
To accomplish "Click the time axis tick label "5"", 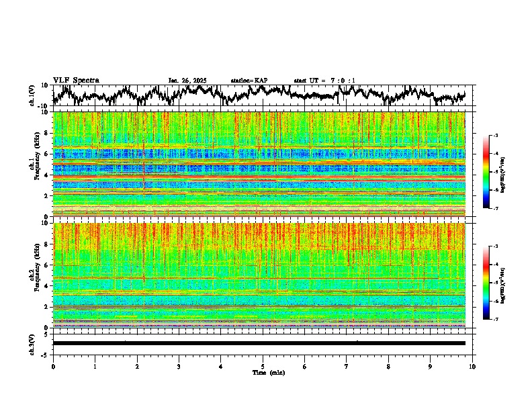I will click(x=263, y=367).
